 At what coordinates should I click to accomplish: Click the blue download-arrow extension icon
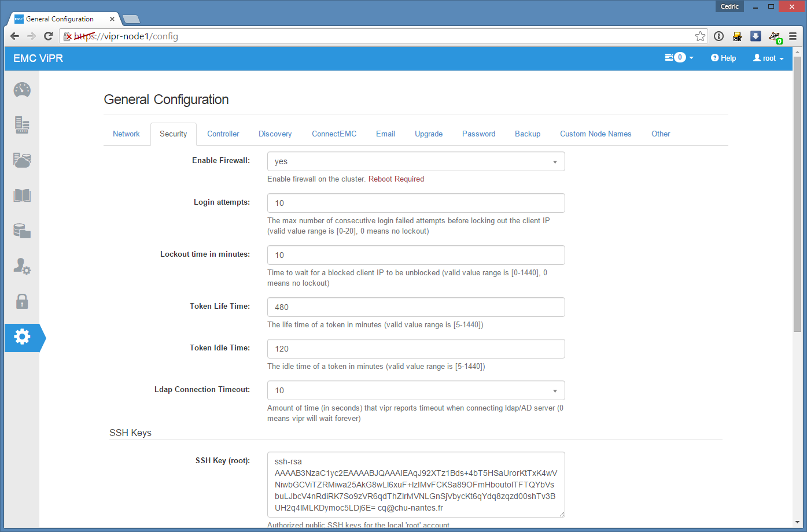(756, 36)
